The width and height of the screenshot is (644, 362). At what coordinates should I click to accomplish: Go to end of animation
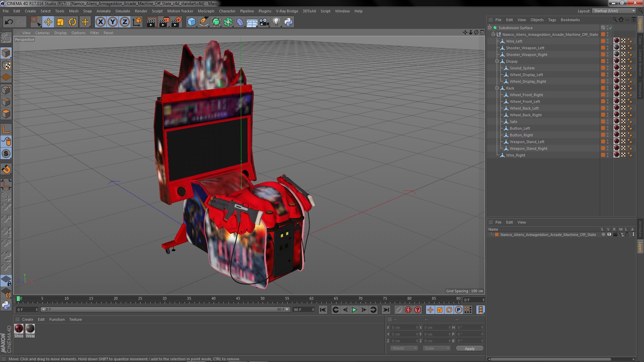[386, 310]
